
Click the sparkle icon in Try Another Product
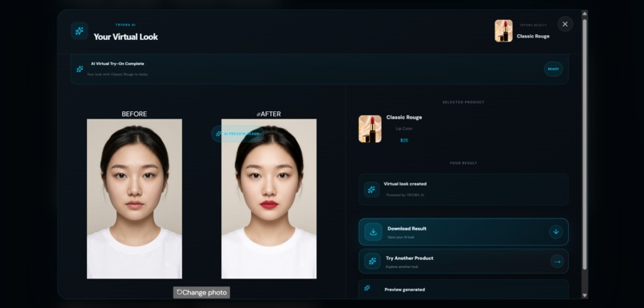click(372, 261)
